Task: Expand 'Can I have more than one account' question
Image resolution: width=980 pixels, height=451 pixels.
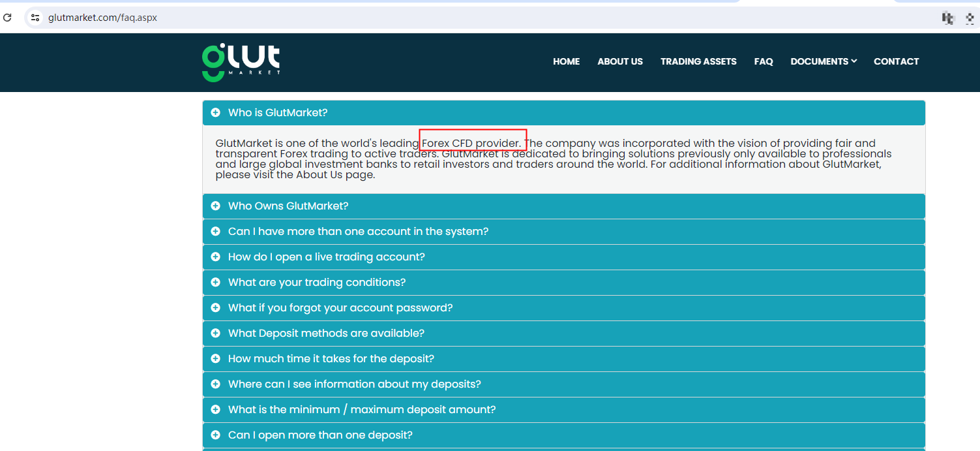Action: [x=564, y=232]
